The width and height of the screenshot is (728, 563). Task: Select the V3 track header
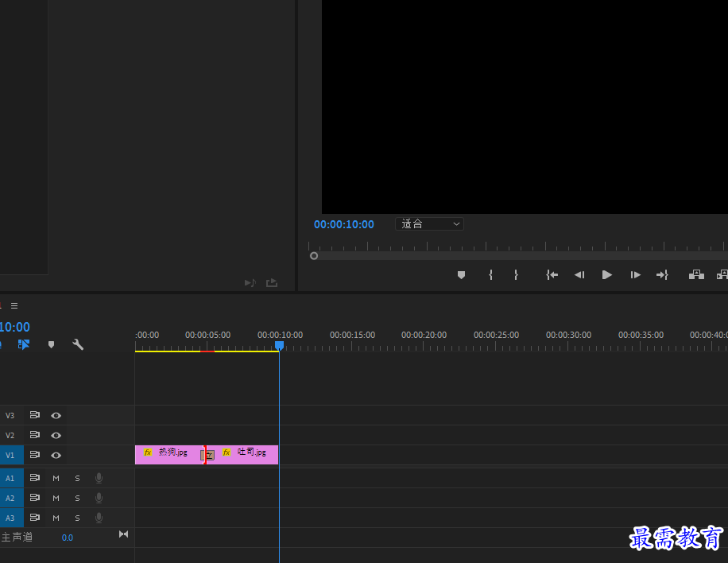tap(10, 415)
